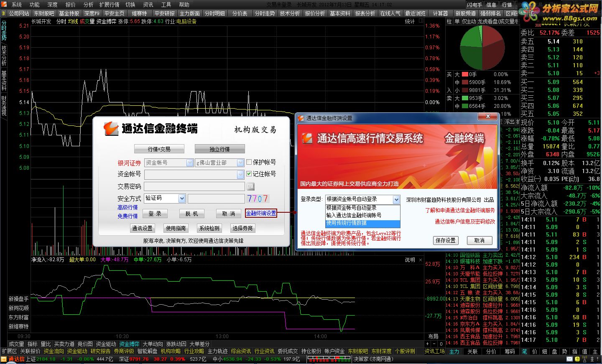Enable the 保护帐号 checkbox
Screen dimensions: 602x364
pyautogui.click(x=249, y=162)
